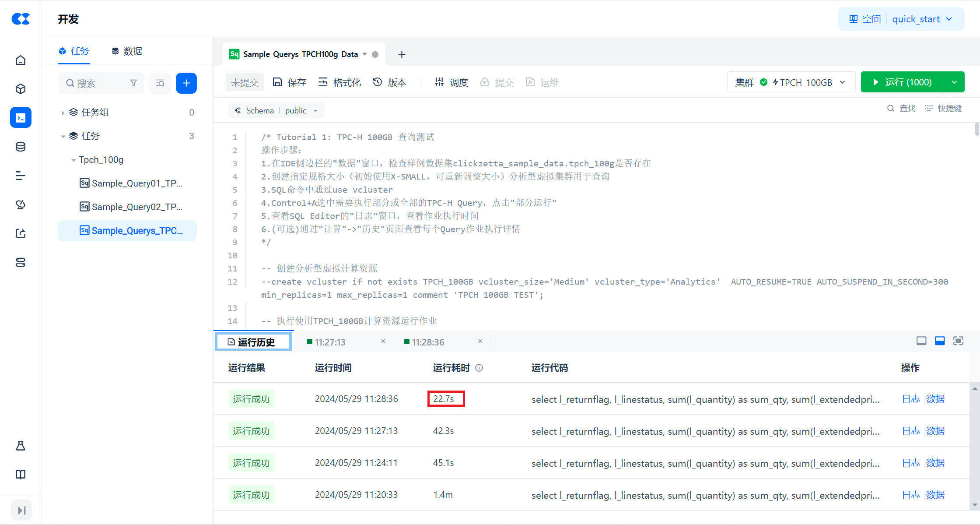The width and height of the screenshot is (980, 525).
Task: Click the blue plus button to add task
Action: tap(186, 83)
